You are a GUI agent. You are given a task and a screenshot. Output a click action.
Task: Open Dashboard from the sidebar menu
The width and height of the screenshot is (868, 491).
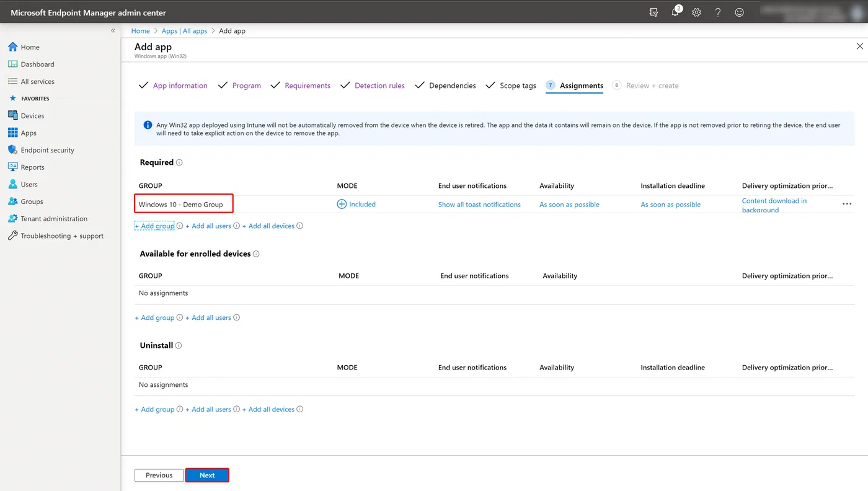point(37,64)
